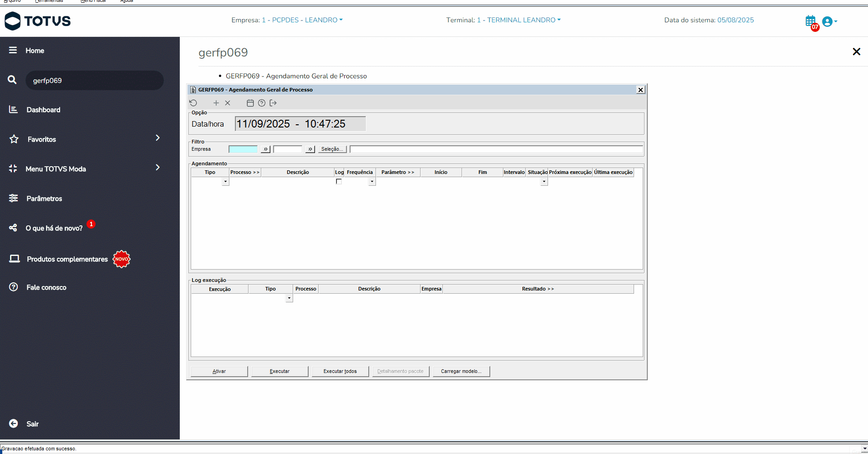Image resolution: width=868 pixels, height=454 pixels.
Task: Click the Seleção... button
Action: [x=332, y=149]
